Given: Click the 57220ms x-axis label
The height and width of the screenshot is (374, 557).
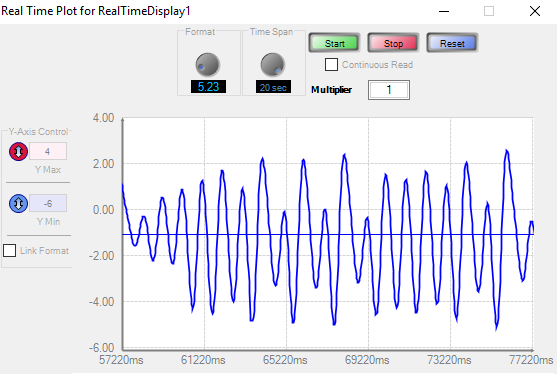Looking at the screenshot, I should [121, 360].
